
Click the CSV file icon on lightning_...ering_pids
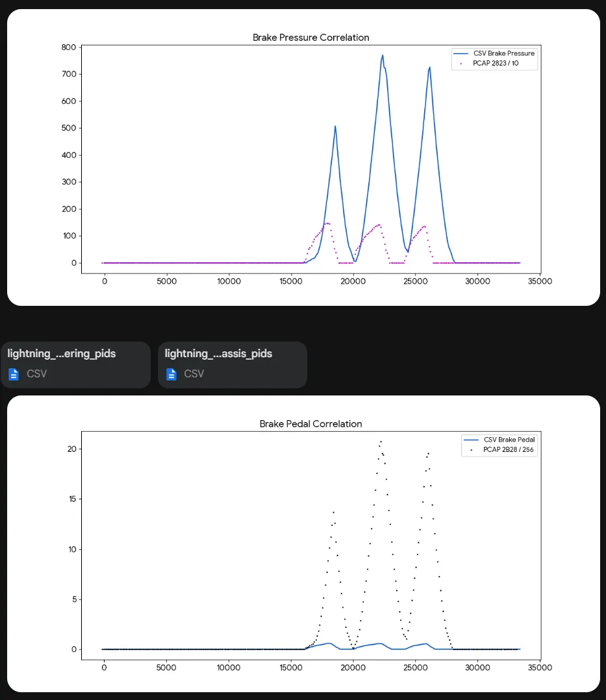(x=13, y=374)
